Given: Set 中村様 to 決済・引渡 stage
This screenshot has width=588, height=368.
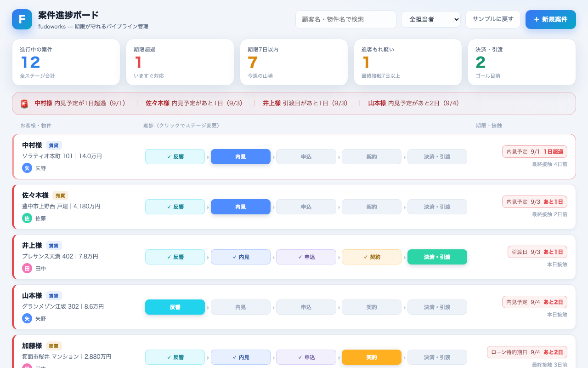Looking at the screenshot, I should click(x=437, y=157).
